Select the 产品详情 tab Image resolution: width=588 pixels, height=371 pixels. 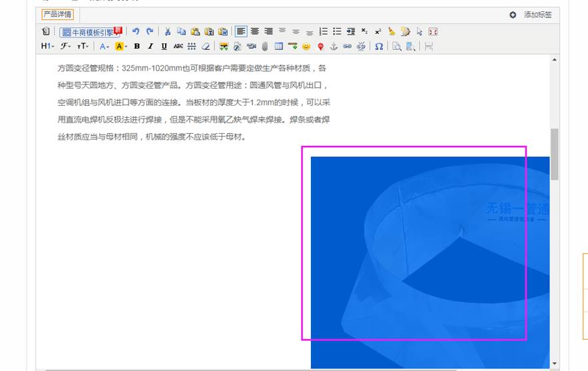tap(57, 15)
